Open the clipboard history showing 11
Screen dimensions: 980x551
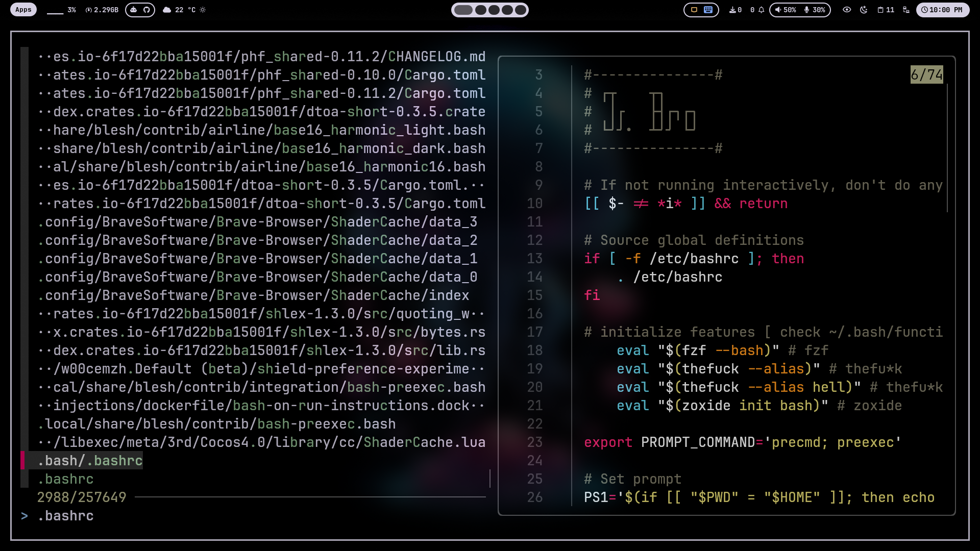(886, 10)
